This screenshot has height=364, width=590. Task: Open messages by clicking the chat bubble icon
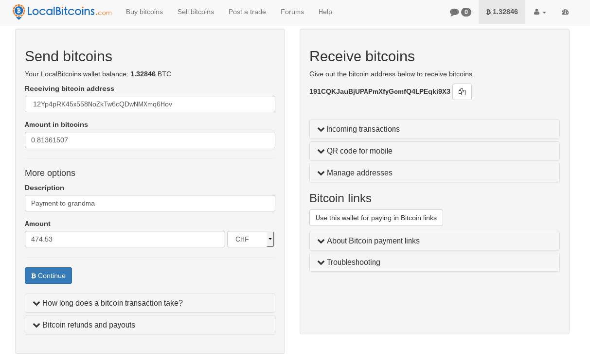tap(454, 12)
